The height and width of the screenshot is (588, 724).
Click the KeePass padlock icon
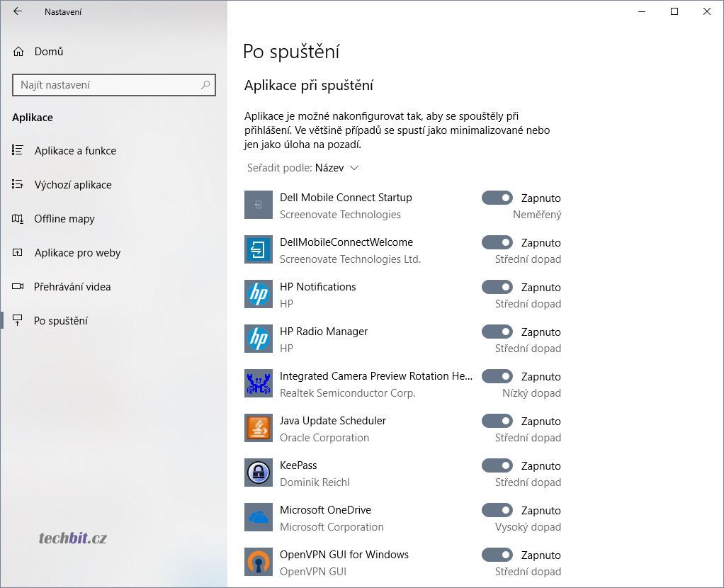(258, 473)
